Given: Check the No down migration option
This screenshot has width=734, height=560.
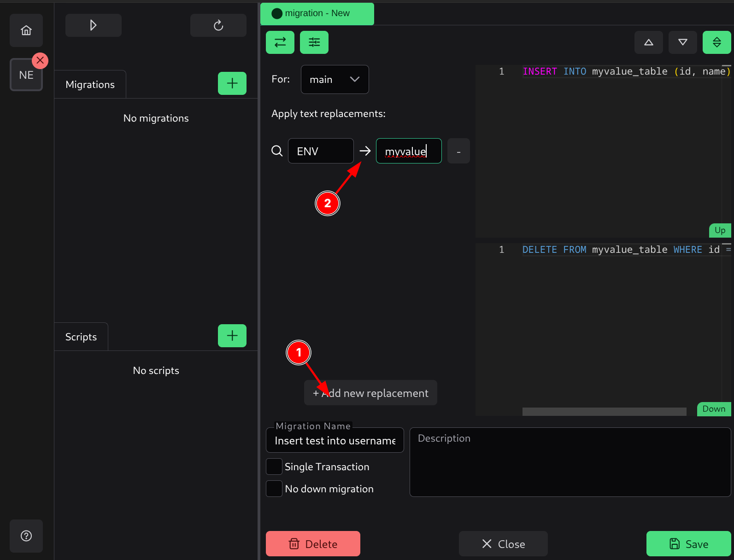Looking at the screenshot, I should (274, 489).
